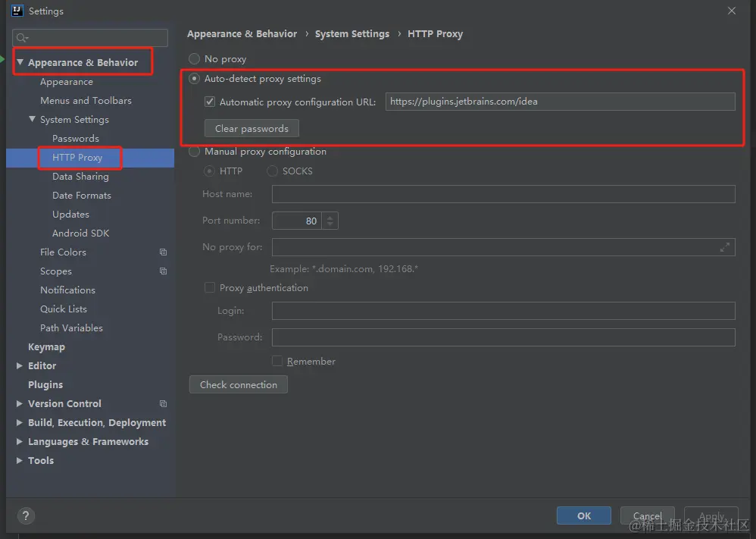Open the Path Variables settings page

71,327
